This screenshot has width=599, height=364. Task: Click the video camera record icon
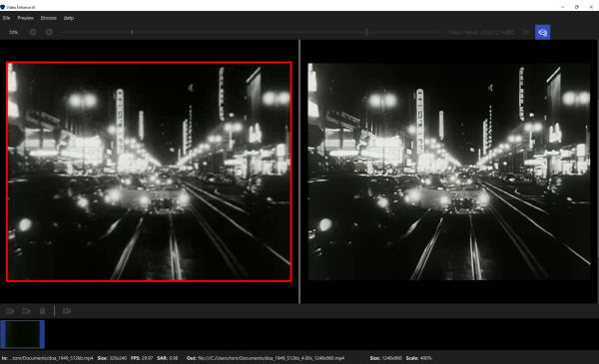click(67, 311)
